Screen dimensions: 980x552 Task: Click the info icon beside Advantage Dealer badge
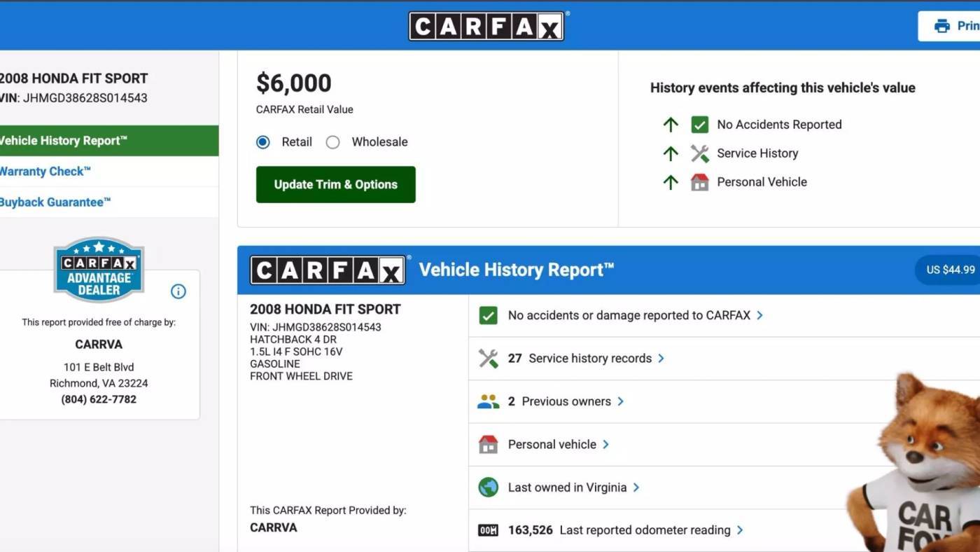point(178,291)
